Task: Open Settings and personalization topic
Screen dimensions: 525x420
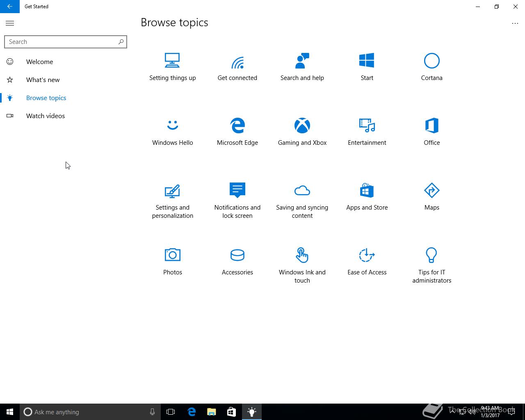Action: click(172, 201)
